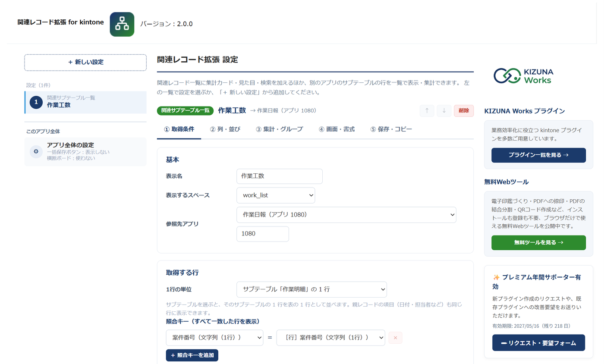Open the 参照先アプリ 作業日報 dropdown
The image size is (604, 364).
coord(346,215)
